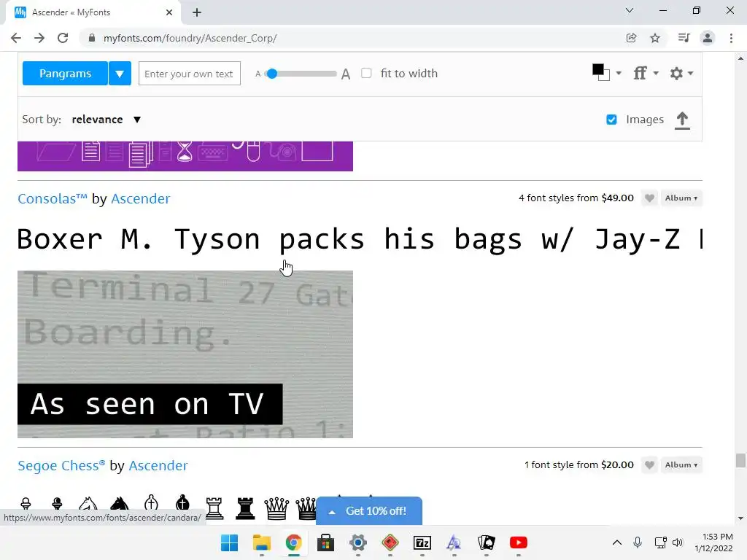This screenshot has height=560, width=747.
Task: Open the As seen on TV image
Action: (x=185, y=354)
